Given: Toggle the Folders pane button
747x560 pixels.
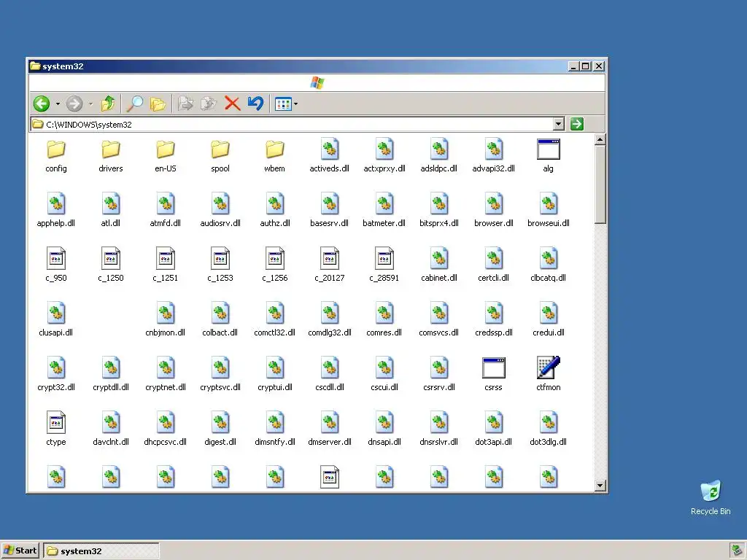Looking at the screenshot, I should tap(158, 104).
